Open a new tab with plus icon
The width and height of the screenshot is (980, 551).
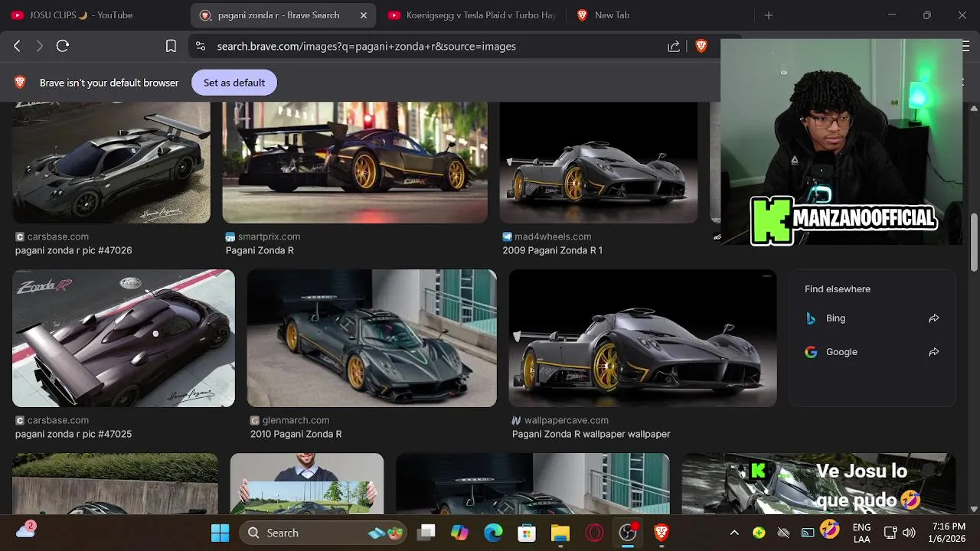point(769,15)
